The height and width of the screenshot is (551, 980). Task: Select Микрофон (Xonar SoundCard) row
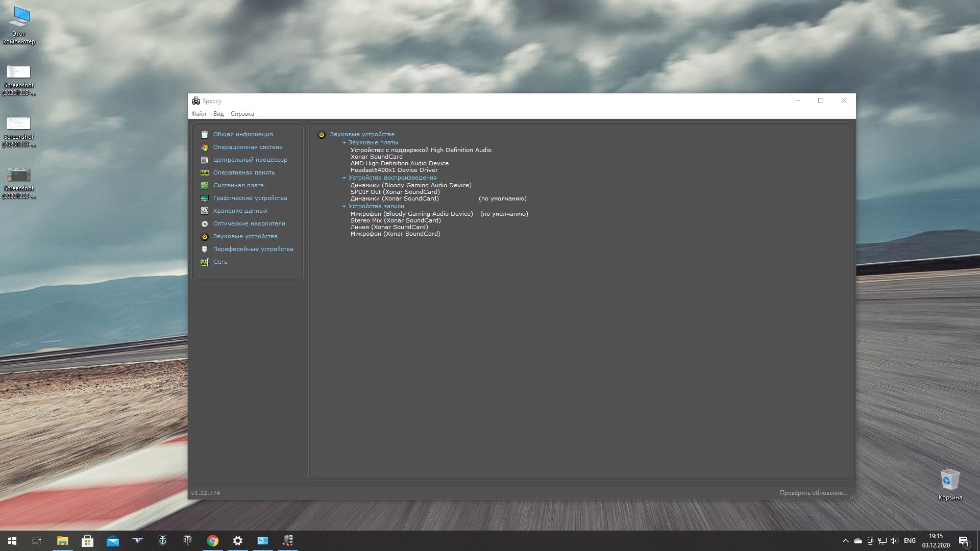click(x=395, y=234)
